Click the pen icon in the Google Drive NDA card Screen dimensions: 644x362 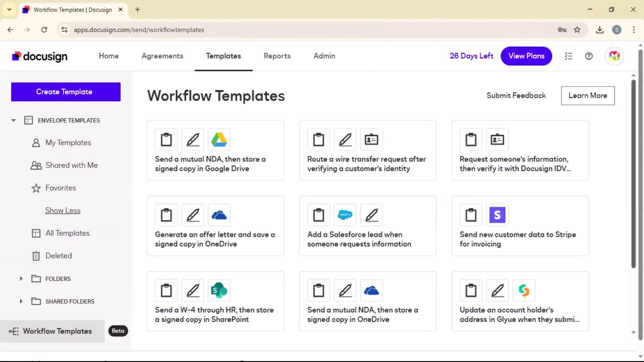coord(193,139)
